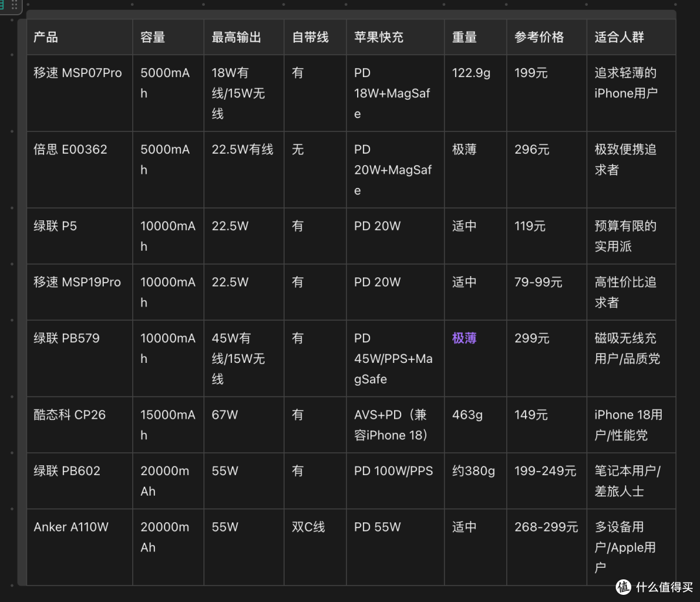Click the 适中 weight cell for Anker A110W
This screenshot has width=700, height=602.
pos(476,548)
